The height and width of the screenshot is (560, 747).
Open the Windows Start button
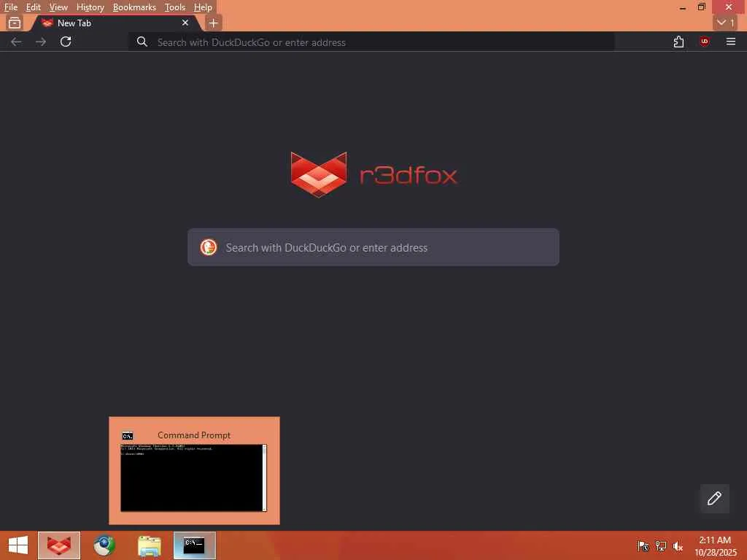click(x=18, y=545)
